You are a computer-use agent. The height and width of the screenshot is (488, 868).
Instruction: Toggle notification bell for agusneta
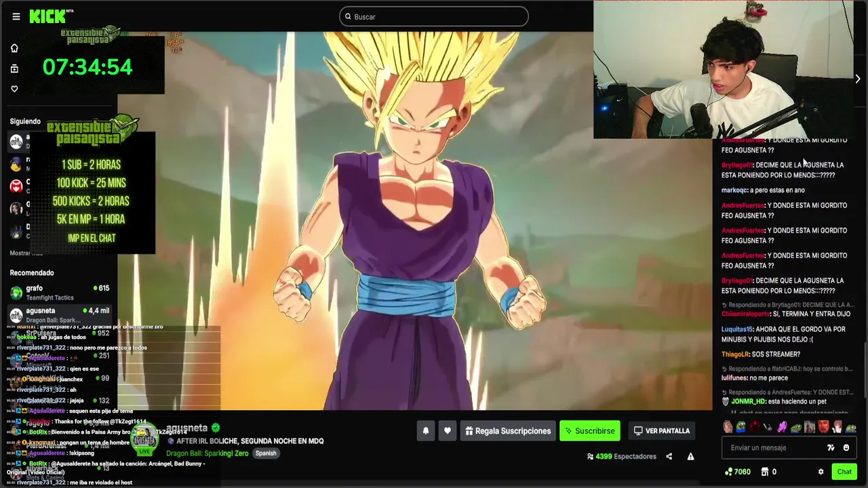[426, 430]
